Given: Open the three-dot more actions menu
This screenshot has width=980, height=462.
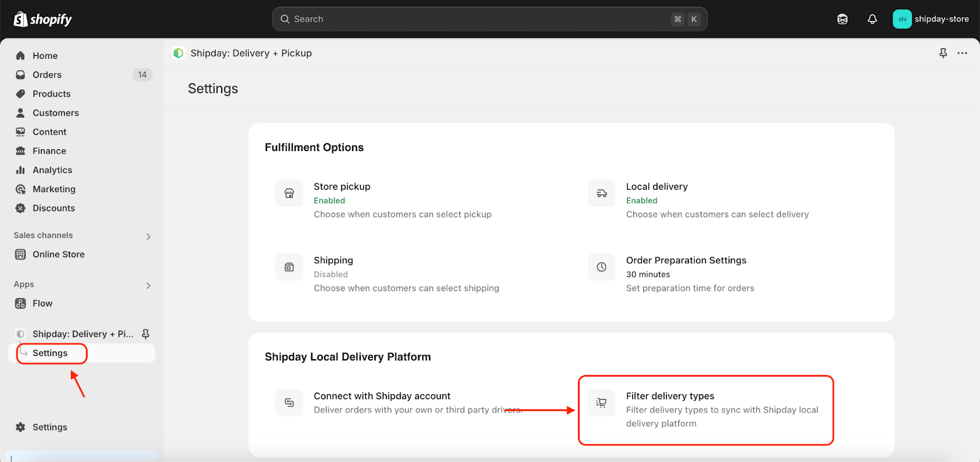Looking at the screenshot, I should [962, 53].
